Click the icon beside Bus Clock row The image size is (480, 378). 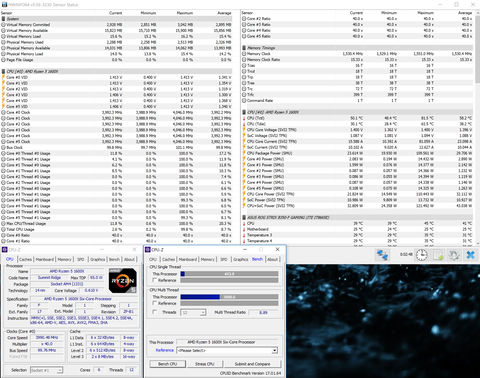click(x=3, y=147)
